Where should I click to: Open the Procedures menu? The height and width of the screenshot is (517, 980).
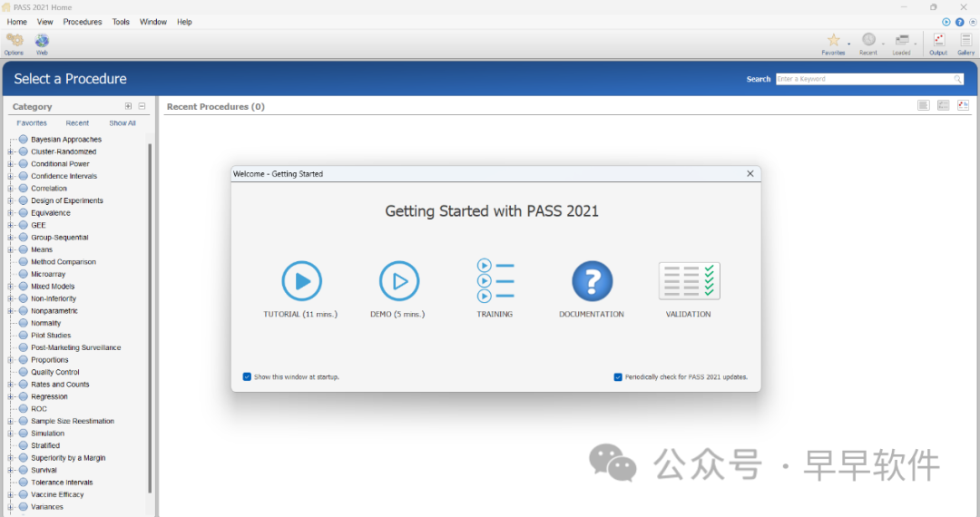tap(83, 22)
